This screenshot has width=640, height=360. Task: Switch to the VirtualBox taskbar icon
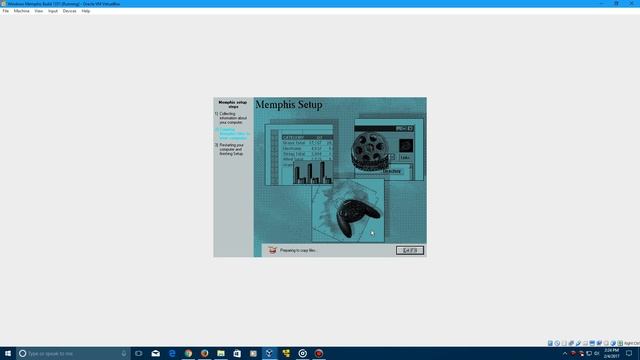coord(269,353)
